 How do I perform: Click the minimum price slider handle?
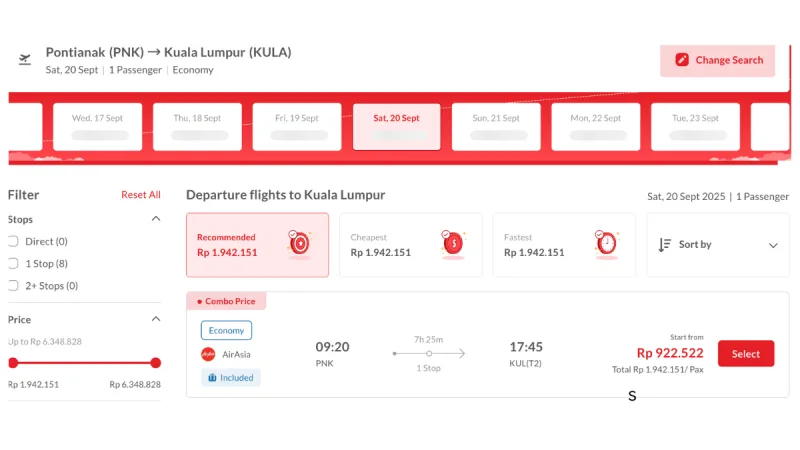(x=13, y=363)
